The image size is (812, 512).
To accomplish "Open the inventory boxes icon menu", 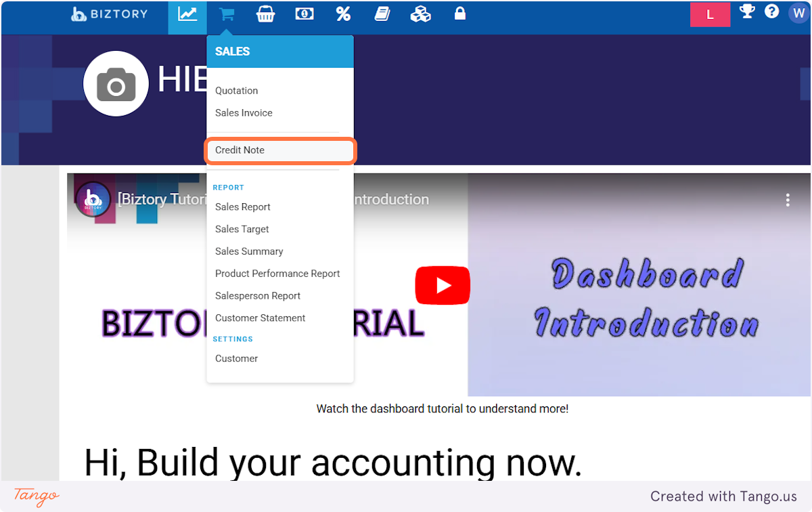I will [x=421, y=14].
